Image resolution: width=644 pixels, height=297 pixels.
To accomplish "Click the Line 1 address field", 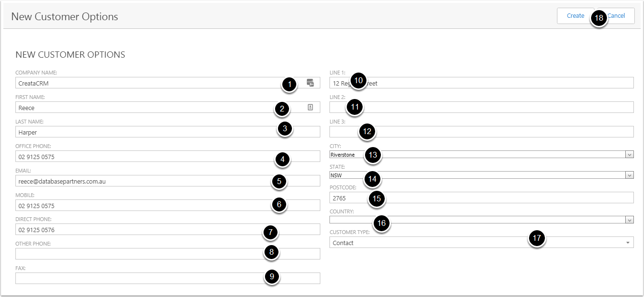I will 481,83.
